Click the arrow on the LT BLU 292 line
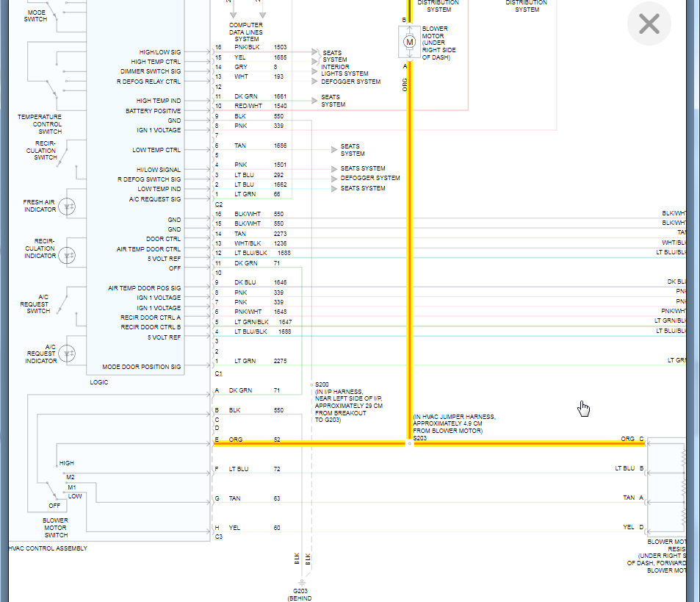Screen dimensions: 700x602 tap(334, 179)
